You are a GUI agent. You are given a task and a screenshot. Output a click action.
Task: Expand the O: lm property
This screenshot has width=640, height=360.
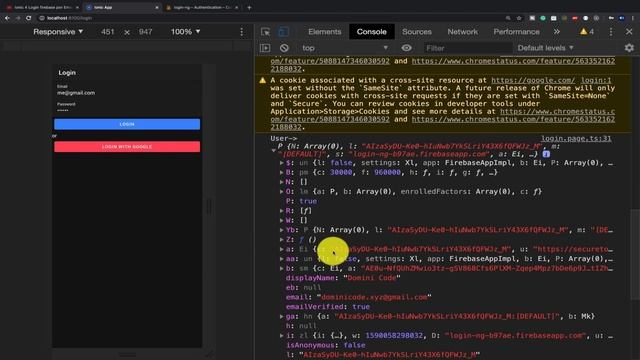pos(282,191)
